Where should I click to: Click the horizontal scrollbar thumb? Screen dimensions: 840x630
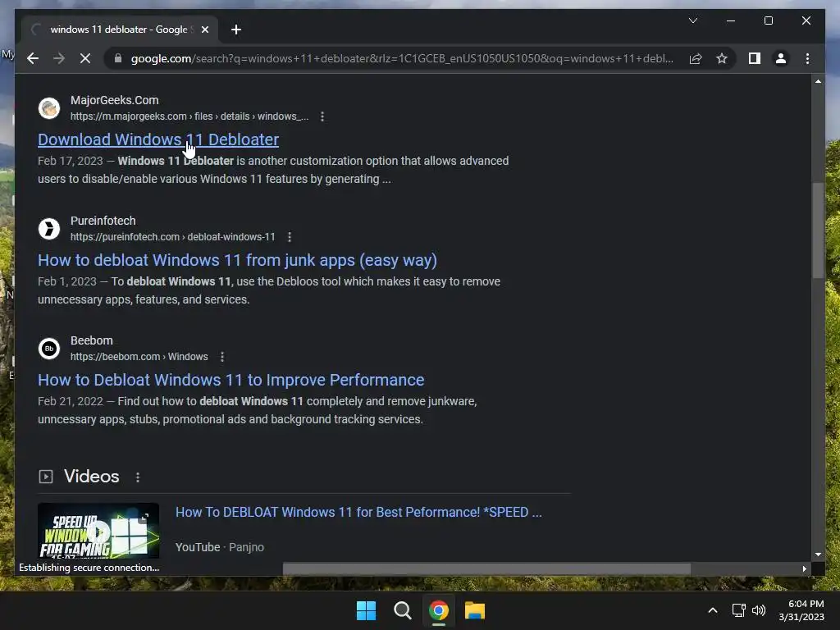click(486, 569)
